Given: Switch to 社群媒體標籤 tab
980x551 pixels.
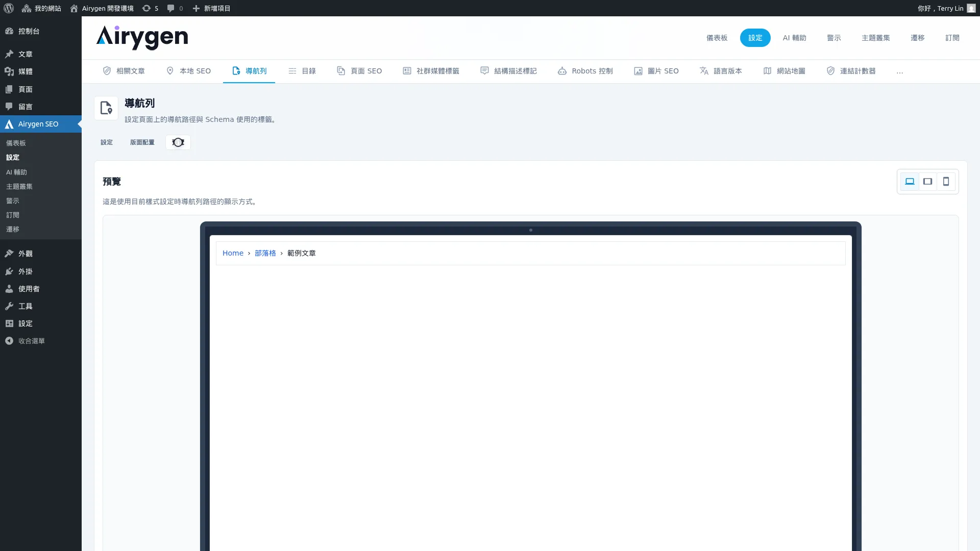Looking at the screenshot, I should [x=431, y=71].
